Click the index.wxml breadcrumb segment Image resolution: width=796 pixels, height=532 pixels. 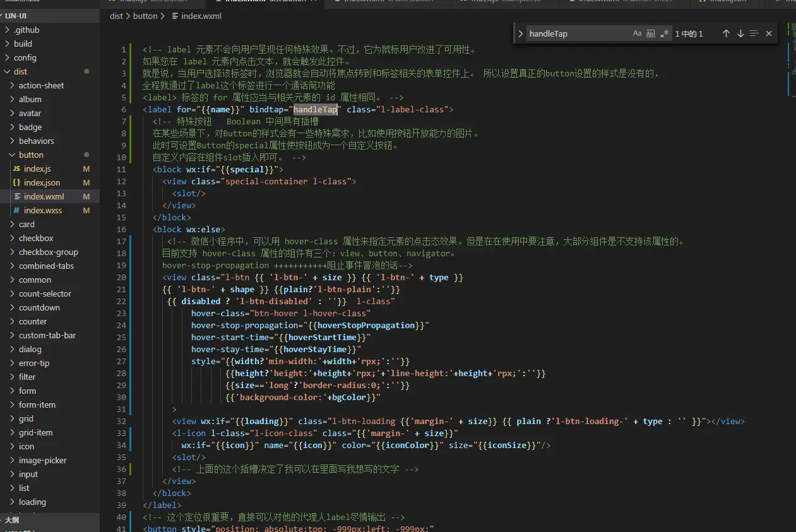click(x=201, y=16)
